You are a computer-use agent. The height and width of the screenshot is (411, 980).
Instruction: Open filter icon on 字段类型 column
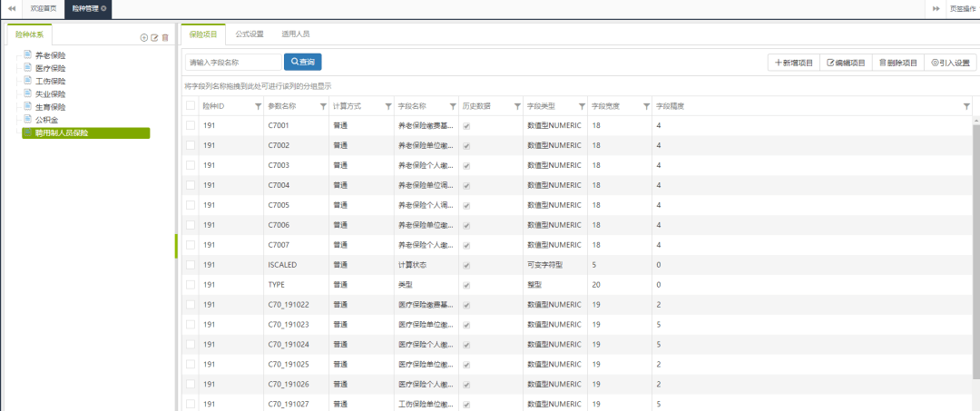(x=582, y=106)
